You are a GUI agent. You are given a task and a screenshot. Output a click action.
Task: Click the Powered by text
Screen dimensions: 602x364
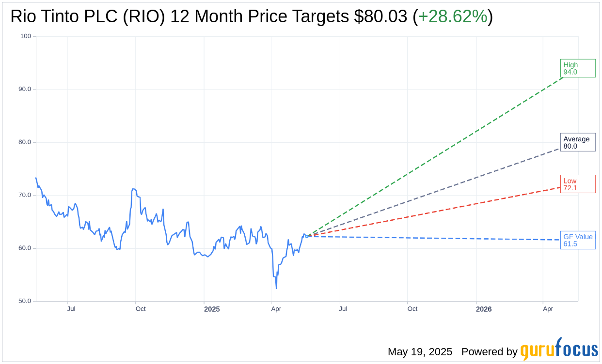point(490,352)
